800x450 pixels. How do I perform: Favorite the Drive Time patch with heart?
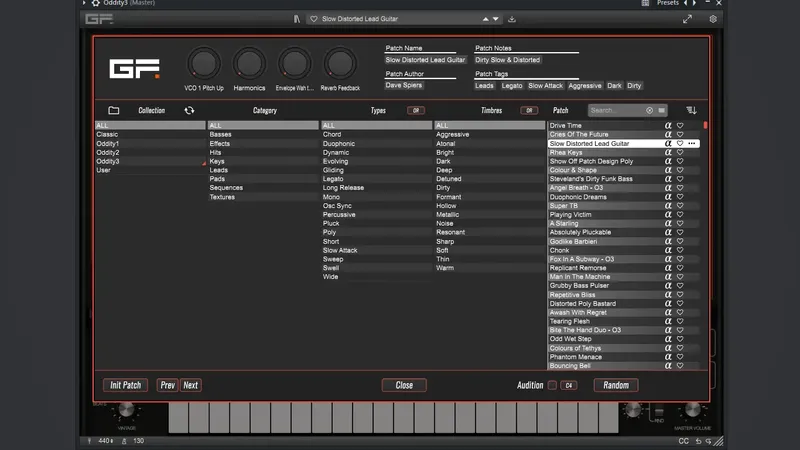pos(680,126)
